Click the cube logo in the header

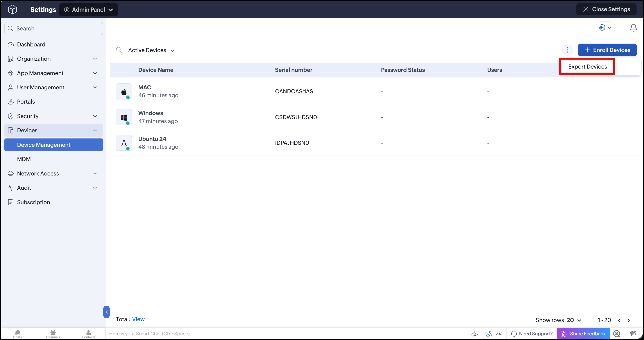(x=12, y=9)
